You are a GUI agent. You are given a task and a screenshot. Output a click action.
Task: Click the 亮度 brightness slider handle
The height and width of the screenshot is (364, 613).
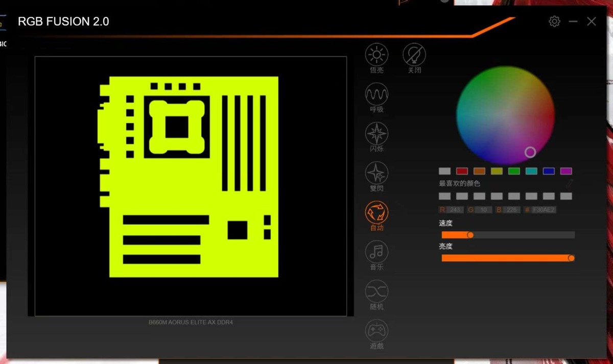[571, 258]
